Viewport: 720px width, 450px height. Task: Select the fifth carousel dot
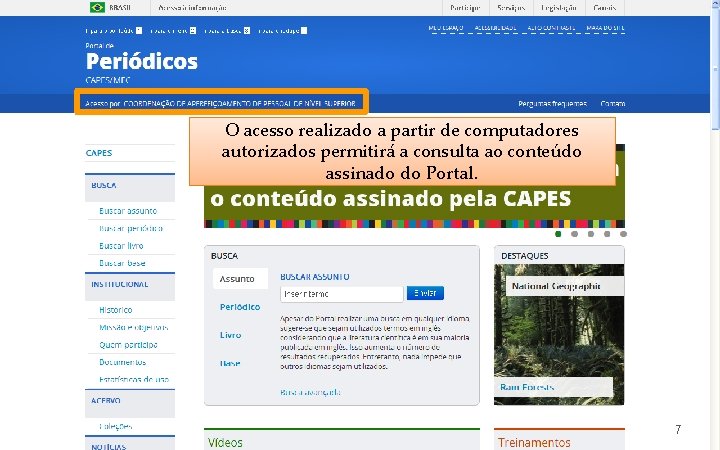point(623,234)
